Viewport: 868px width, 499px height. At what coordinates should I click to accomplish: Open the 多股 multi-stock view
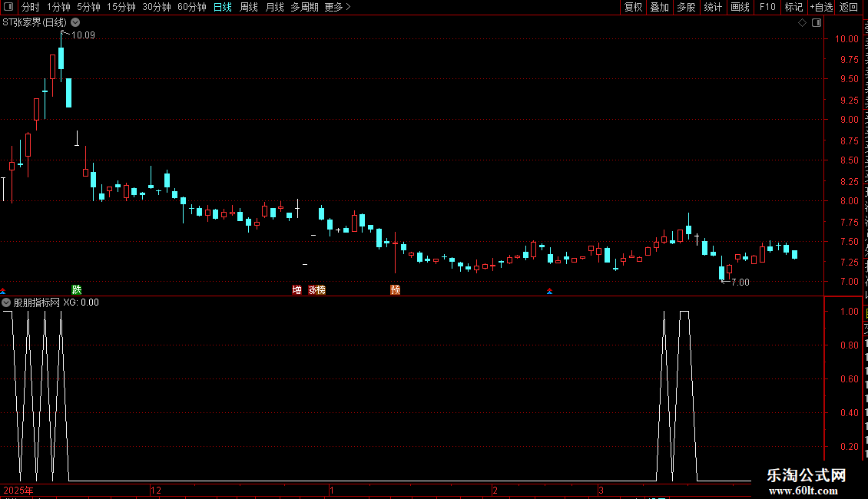687,7
